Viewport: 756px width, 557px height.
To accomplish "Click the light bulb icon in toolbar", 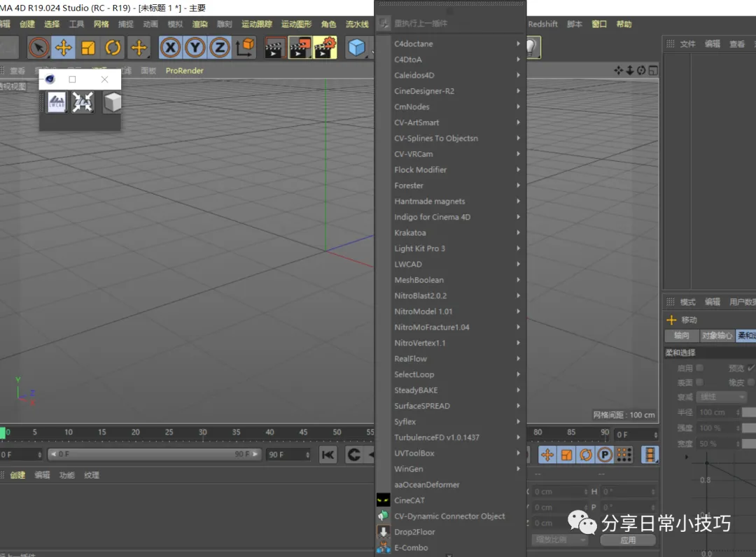I will 532,48.
